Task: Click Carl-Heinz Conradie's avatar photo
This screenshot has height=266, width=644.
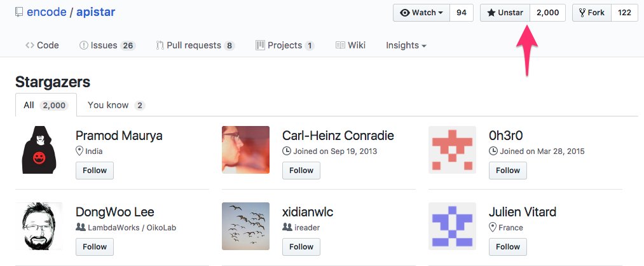Action: pos(245,150)
